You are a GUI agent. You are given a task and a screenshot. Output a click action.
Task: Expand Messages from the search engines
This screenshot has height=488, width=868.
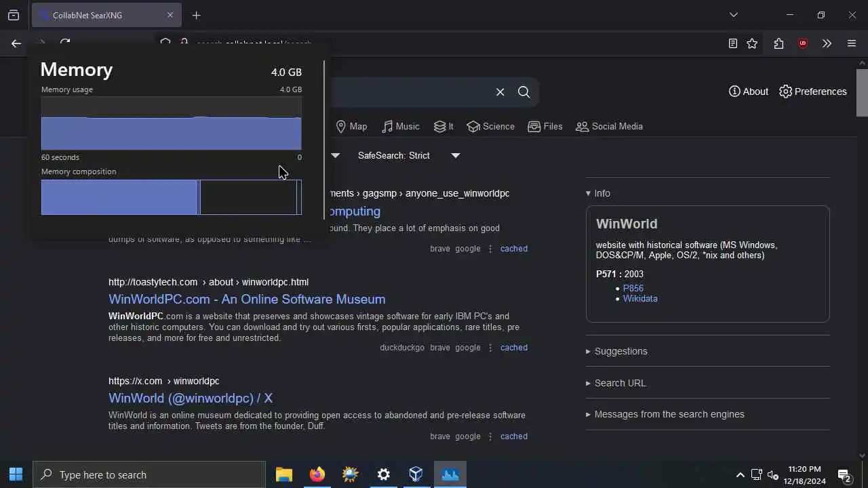(665, 414)
